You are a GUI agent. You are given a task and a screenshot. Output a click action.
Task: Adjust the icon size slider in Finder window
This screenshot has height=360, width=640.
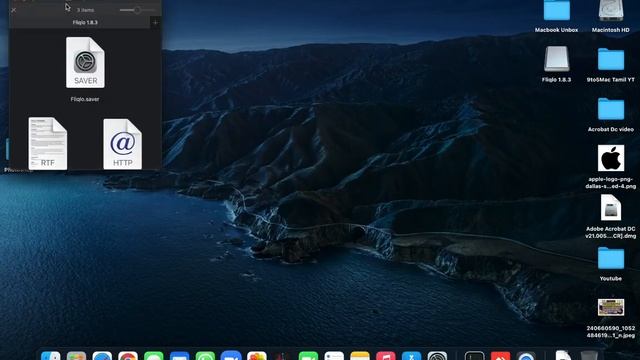pos(137,10)
